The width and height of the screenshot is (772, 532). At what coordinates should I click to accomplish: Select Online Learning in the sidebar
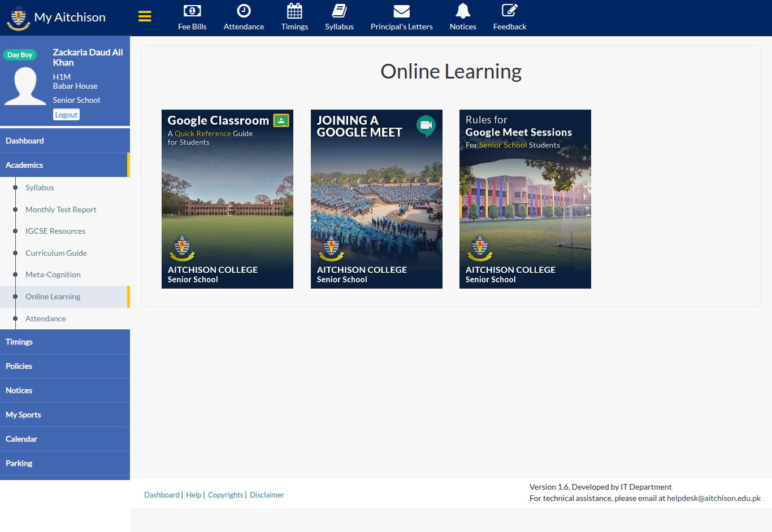point(65,296)
